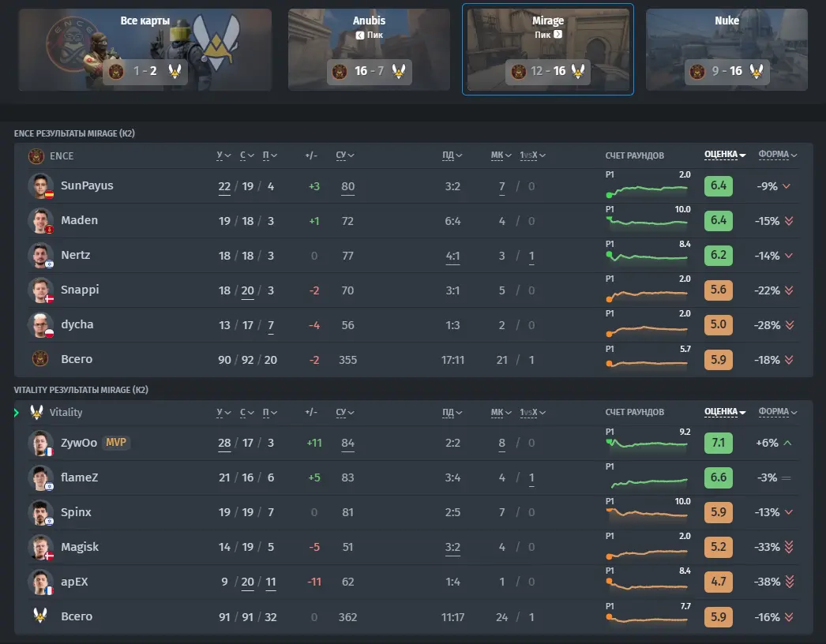Click flameZ neutral form indicator
The image size is (826, 644).
[x=787, y=477]
